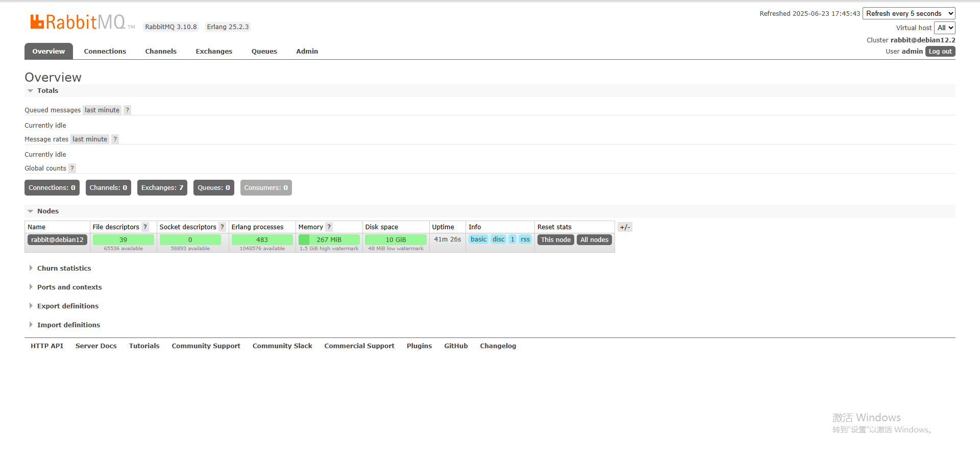Screen dimensions: 980x460
Task: Click Exchanges: 7 count button
Action: click(162, 187)
